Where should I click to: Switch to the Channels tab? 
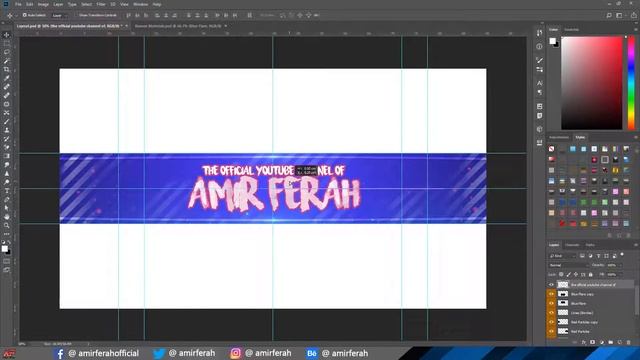[x=572, y=245]
